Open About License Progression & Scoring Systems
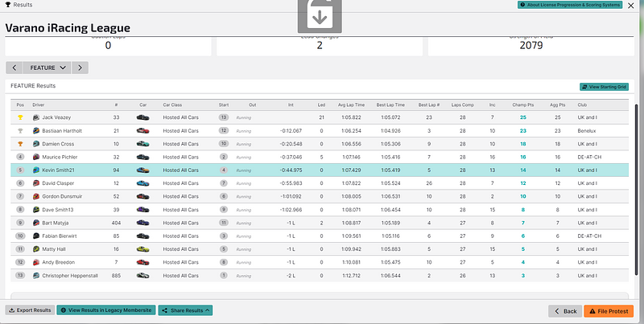The image size is (644, 324). tap(570, 5)
